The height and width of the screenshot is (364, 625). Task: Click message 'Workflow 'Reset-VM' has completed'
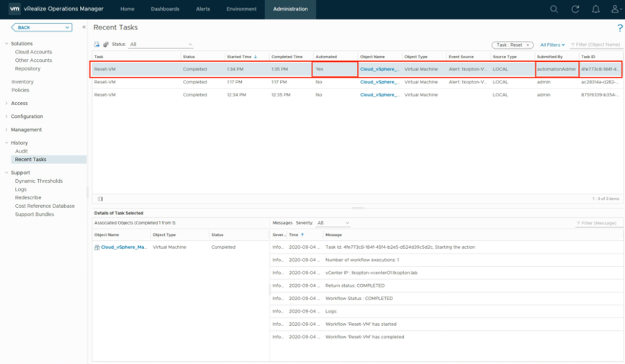[365, 337]
